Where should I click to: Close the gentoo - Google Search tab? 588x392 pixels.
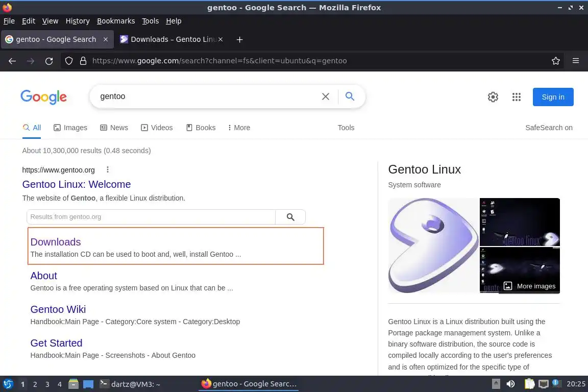coord(106,39)
